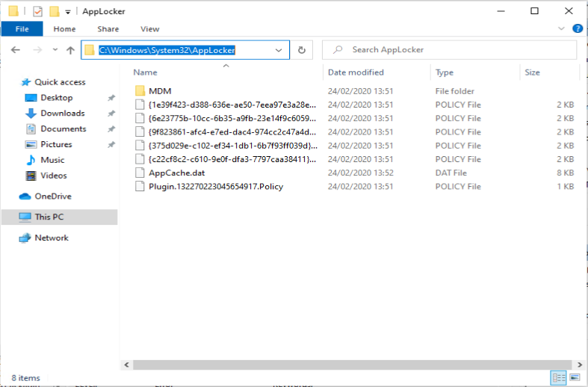Click the Plugin policy file icon
The height and width of the screenshot is (387, 588).
pyautogui.click(x=140, y=186)
